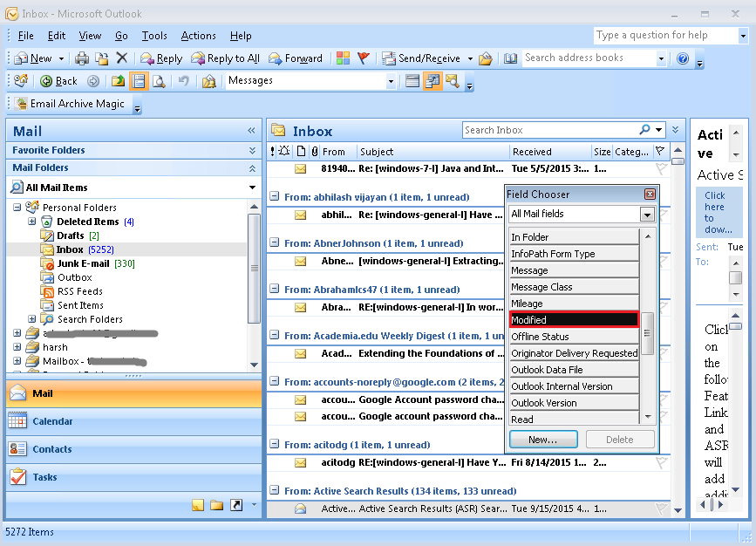756x546 pixels.
Task: Close the Field Chooser dialog
Action: (x=650, y=195)
